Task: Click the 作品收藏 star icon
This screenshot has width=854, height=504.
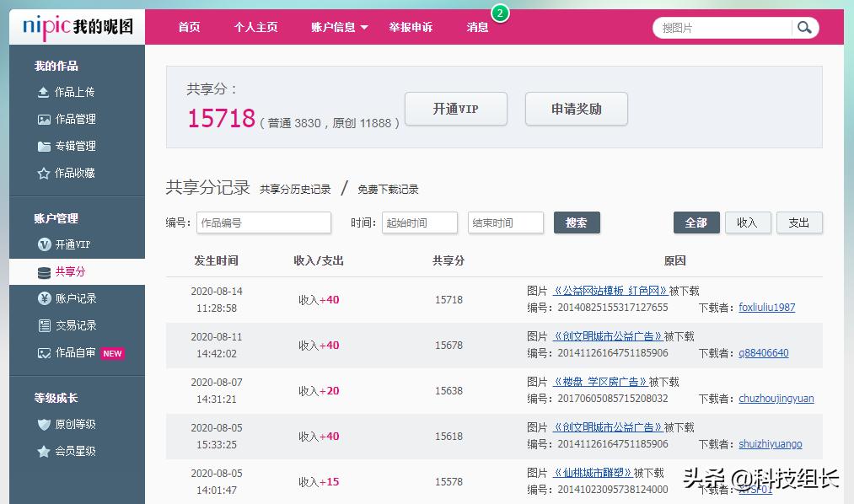Action: 44,173
